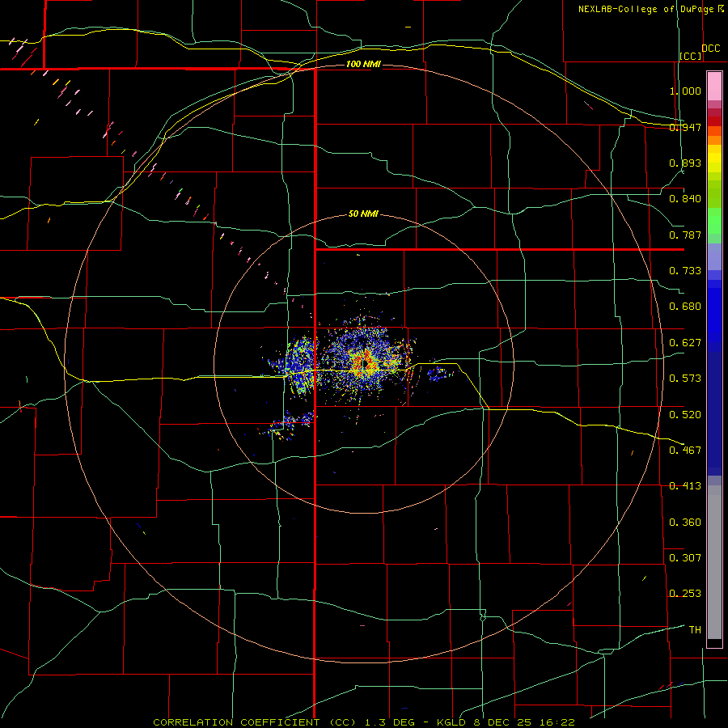
Task: Click the TH label near the scale bottom
Action: pyautogui.click(x=695, y=629)
